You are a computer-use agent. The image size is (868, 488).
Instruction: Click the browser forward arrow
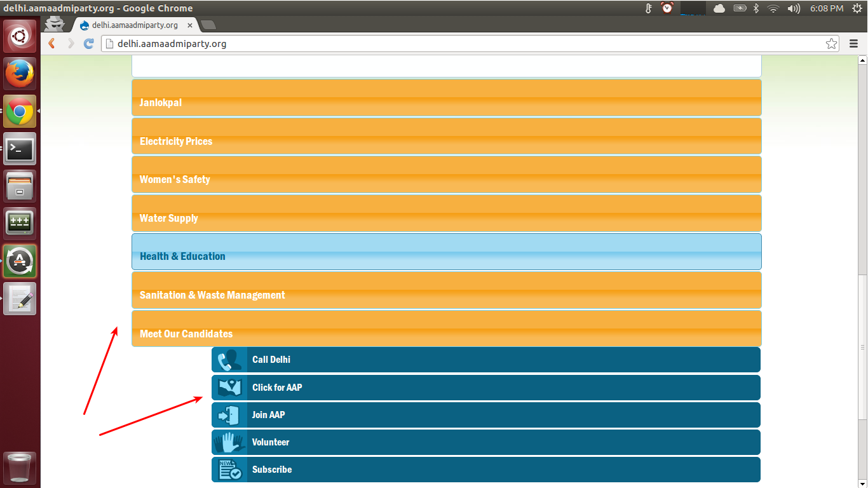pos(71,43)
